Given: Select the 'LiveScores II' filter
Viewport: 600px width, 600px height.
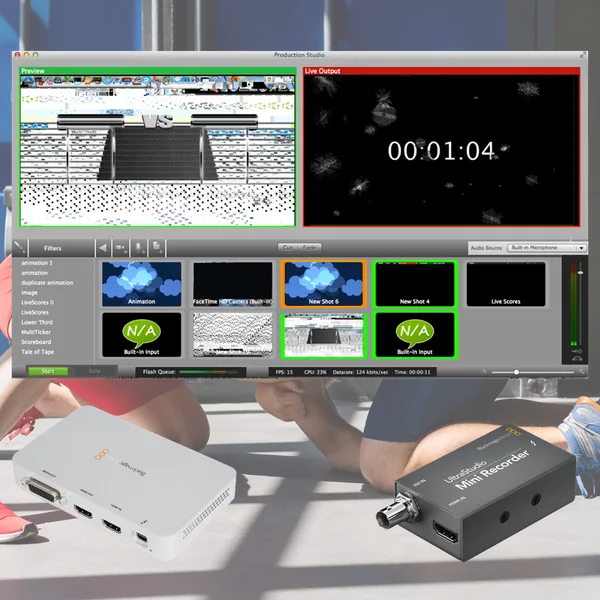Looking at the screenshot, I should (x=38, y=302).
